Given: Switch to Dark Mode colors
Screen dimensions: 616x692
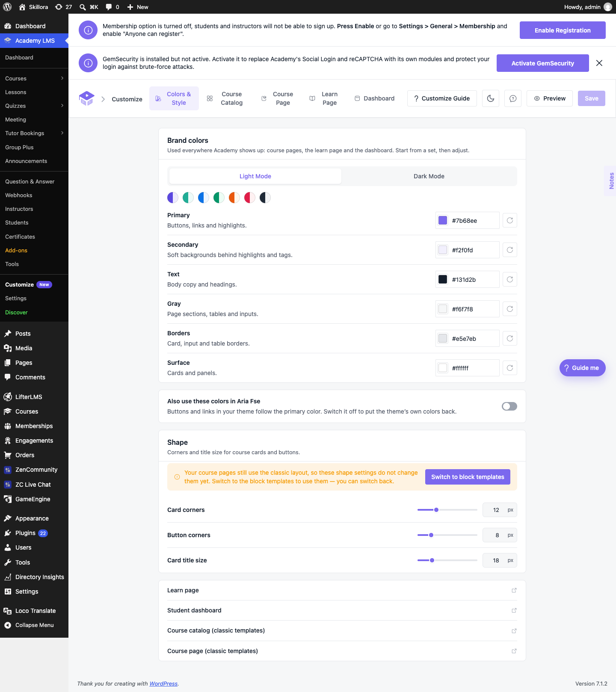Looking at the screenshot, I should pos(429,176).
